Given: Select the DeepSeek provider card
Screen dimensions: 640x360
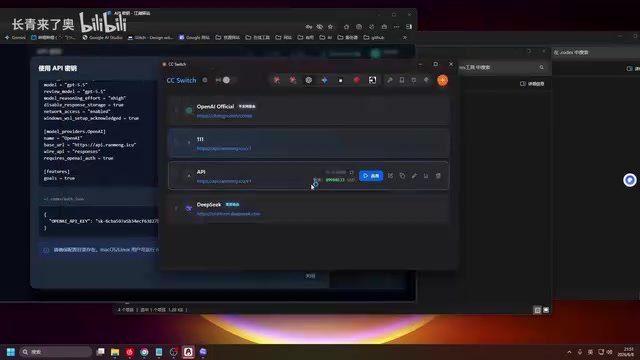Looking at the screenshot, I should pyautogui.click(x=309, y=209).
